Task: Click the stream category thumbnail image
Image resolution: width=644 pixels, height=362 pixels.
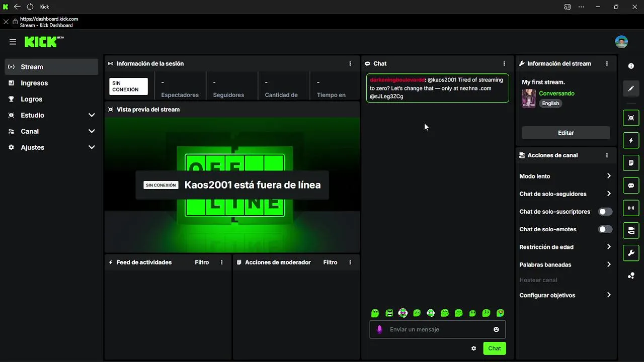Action: [x=529, y=99]
